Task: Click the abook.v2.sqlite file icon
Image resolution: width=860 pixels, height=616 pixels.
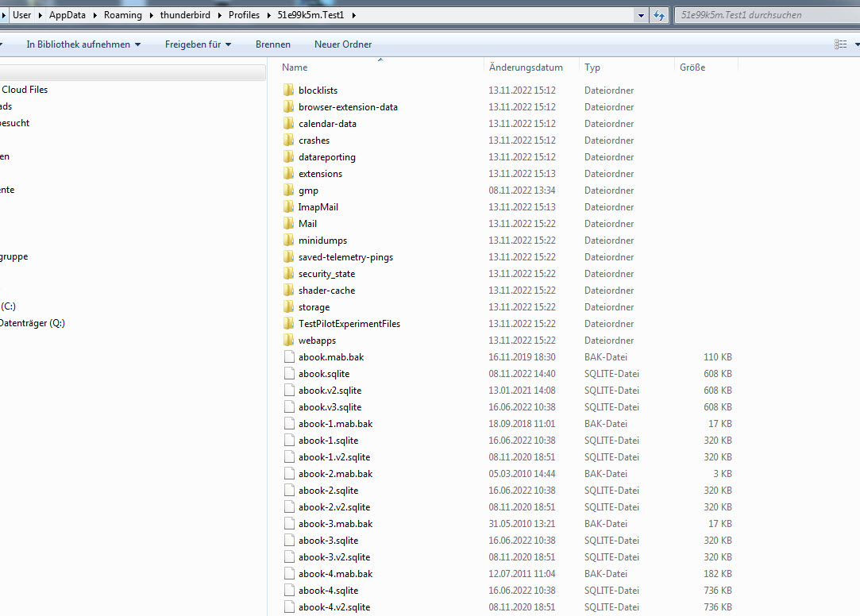Action: pyautogui.click(x=289, y=391)
